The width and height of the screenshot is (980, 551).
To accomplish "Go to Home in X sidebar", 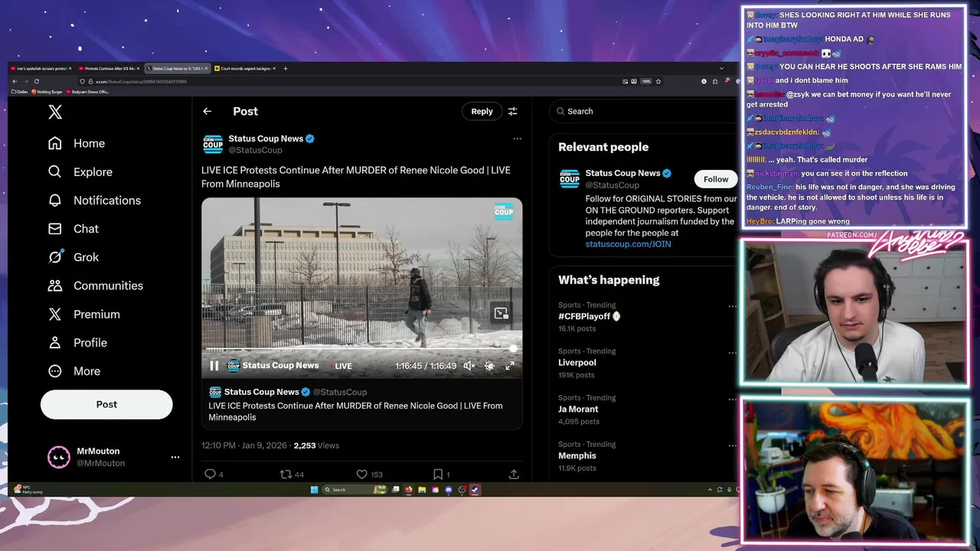I will point(76,144).
